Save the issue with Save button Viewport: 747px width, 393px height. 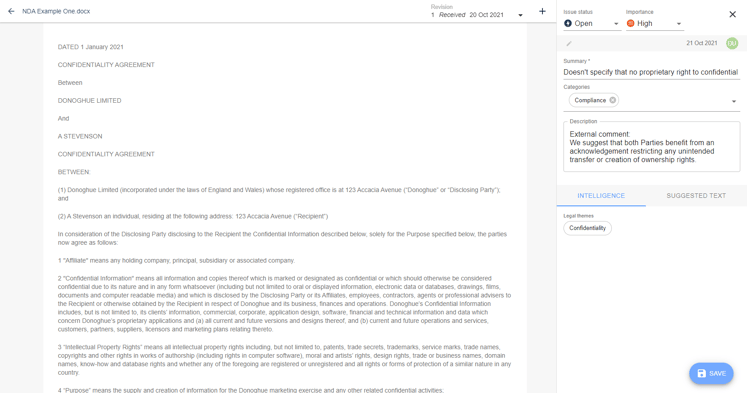pos(711,373)
